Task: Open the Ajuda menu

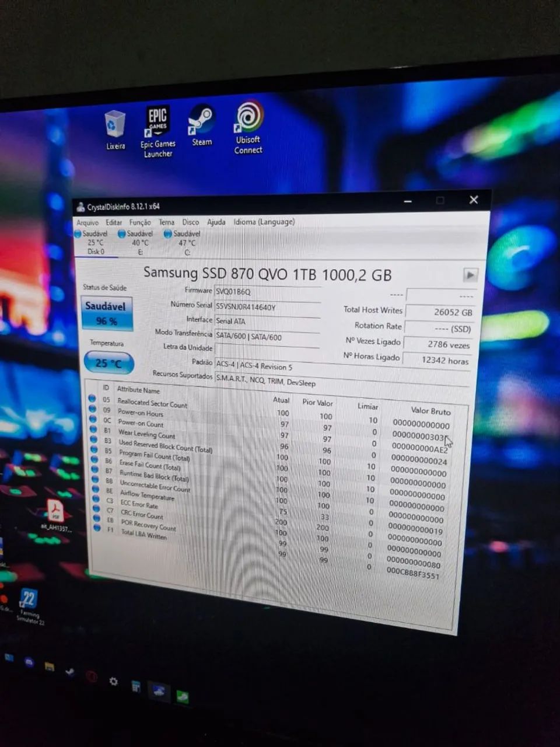Action: (216, 222)
